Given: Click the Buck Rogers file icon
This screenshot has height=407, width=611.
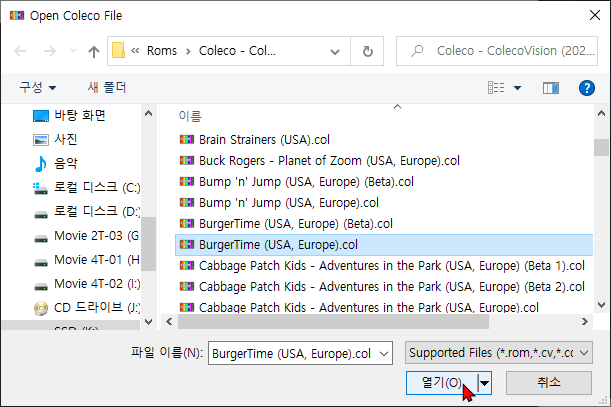Looking at the screenshot, I should click(187, 160).
